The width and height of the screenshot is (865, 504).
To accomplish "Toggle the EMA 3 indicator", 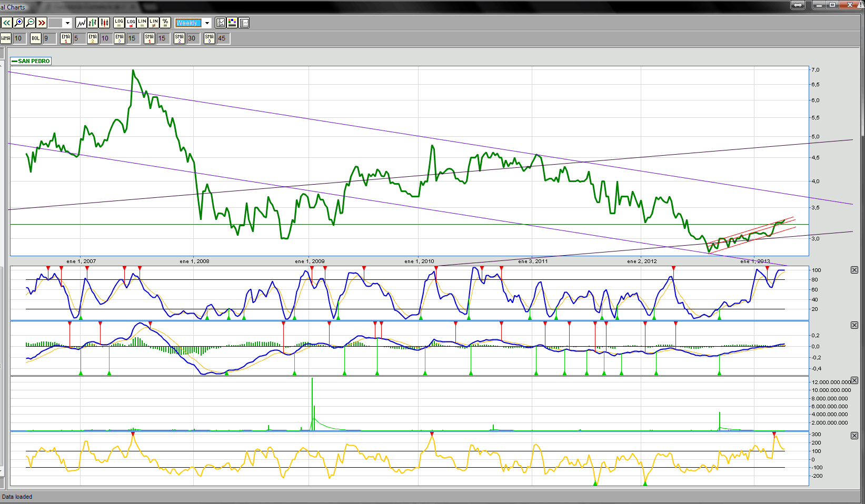I will [x=120, y=38].
